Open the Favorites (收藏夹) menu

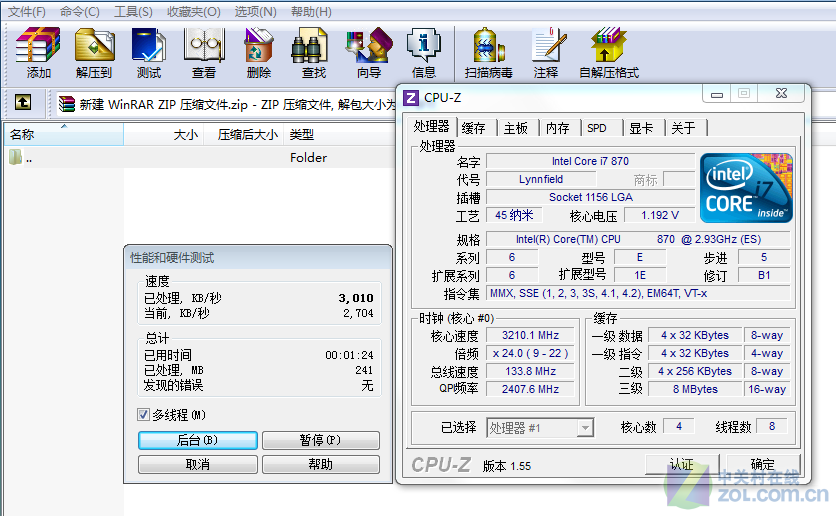[194, 11]
